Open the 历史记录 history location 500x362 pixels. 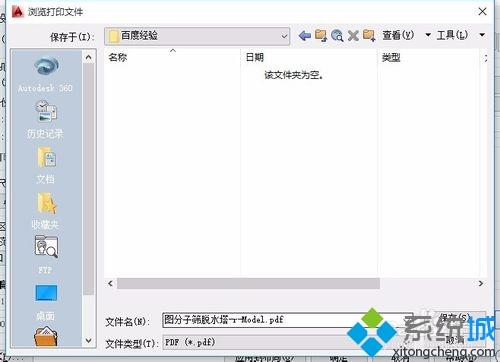pos(46,120)
